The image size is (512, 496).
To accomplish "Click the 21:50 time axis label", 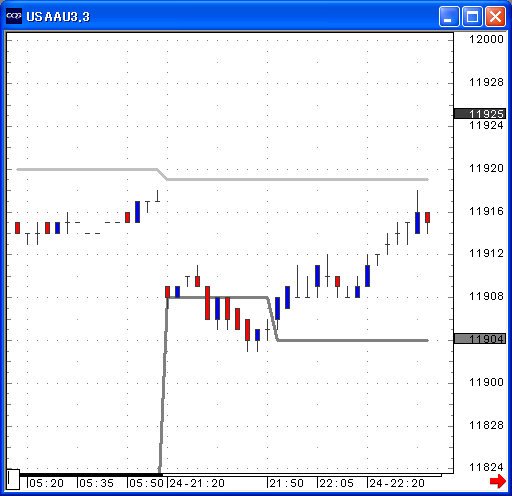I will click(x=286, y=483).
